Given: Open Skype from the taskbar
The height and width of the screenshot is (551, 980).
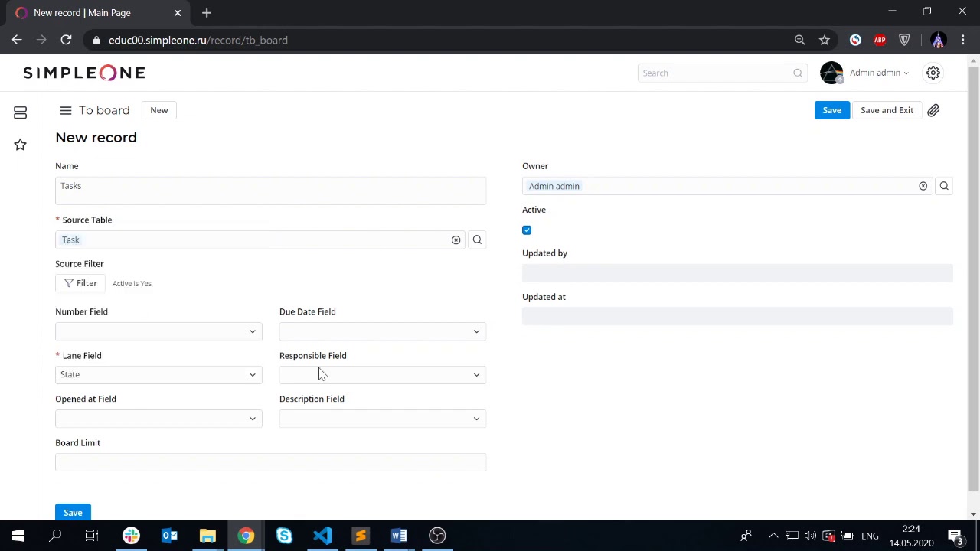Looking at the screenshot, I should click(x=284, y=536).
